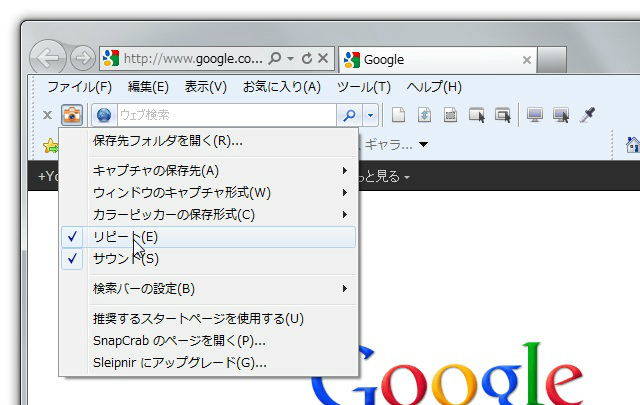
Task: Open the お気に入り(A) menu
Action: pos(282,87)
